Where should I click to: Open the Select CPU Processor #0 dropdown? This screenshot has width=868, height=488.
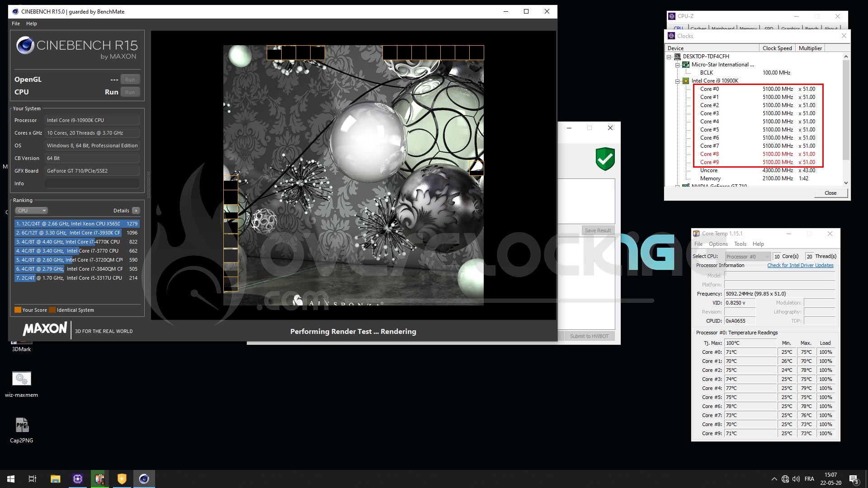click(x=747, y=257)
